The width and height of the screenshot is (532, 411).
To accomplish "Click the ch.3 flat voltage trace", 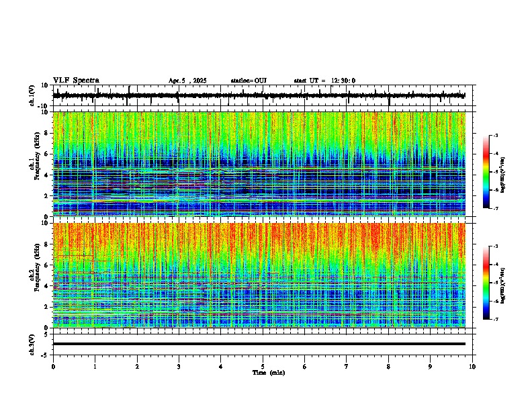I will (259, 344).
